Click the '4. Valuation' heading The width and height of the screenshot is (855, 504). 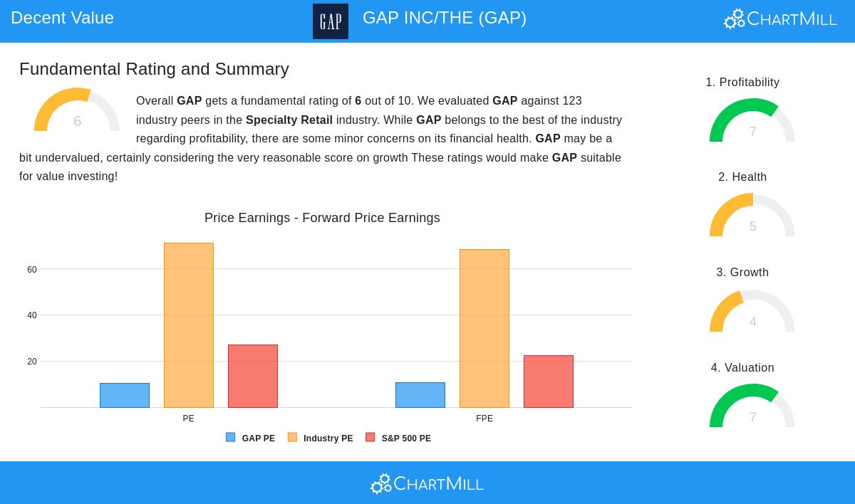tap(742, 368)
